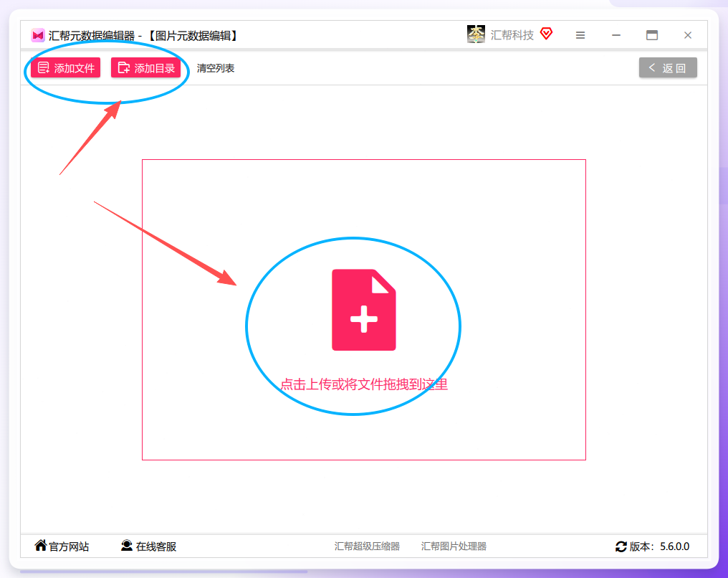Close the metadata editor window
The height and width of the screenshot is (578, 728).
click(688, 35)
